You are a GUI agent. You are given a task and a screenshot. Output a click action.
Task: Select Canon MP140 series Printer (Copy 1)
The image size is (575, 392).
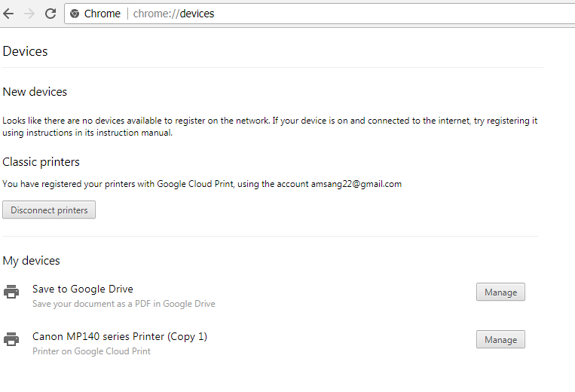[x=120, y=337]
